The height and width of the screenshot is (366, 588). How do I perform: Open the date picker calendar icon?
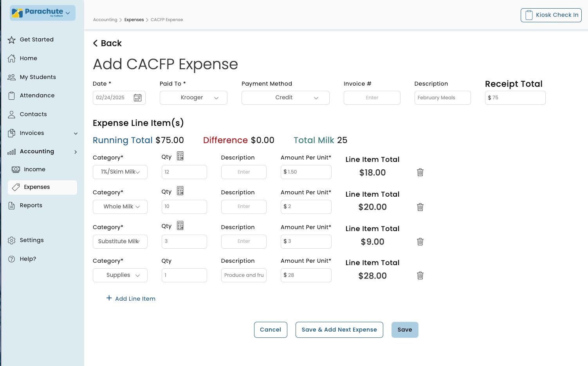coord(137,98)
